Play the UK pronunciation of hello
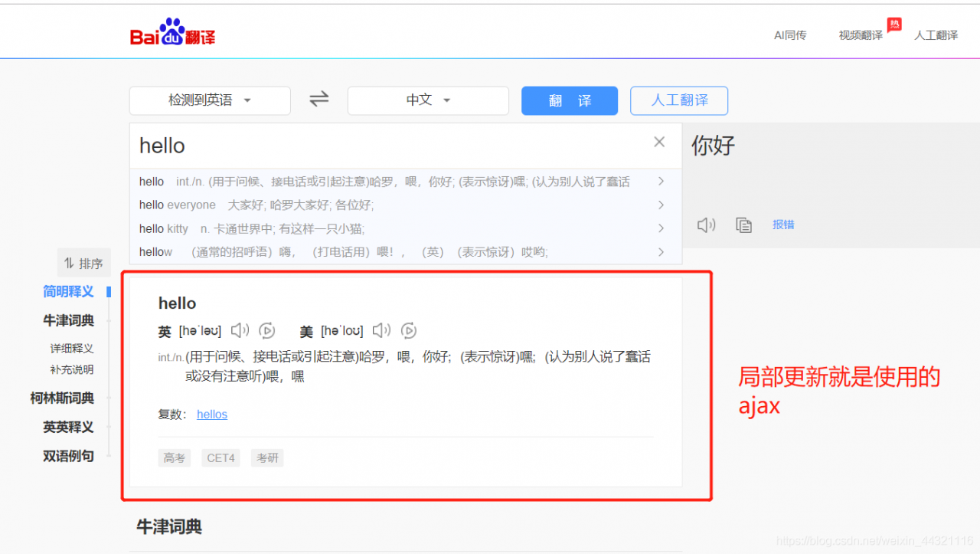This screenshot has width=980, height=554. [239, 330]
